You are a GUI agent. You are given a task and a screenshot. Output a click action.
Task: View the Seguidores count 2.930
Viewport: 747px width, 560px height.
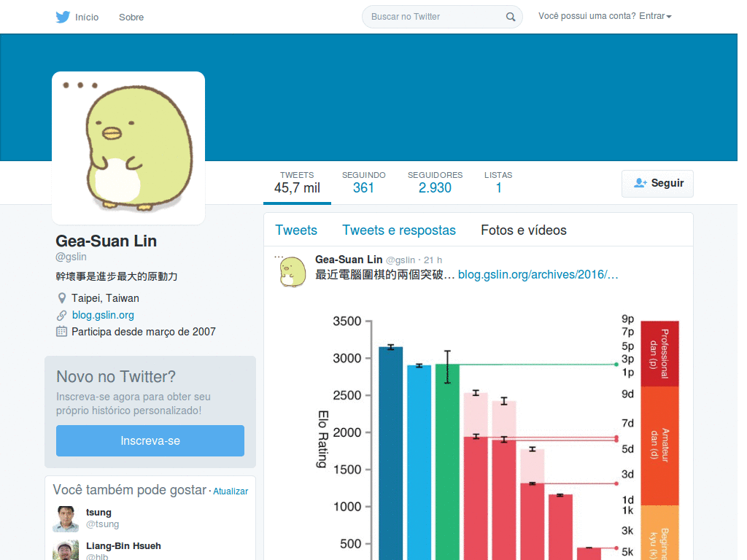click(x=435, y=183)
